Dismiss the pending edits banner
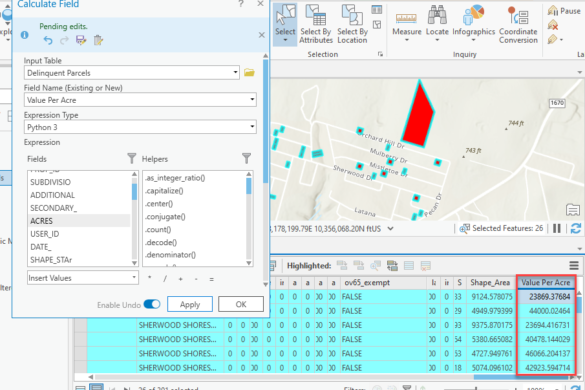This screenshot has height=390, width=585. 262,35
